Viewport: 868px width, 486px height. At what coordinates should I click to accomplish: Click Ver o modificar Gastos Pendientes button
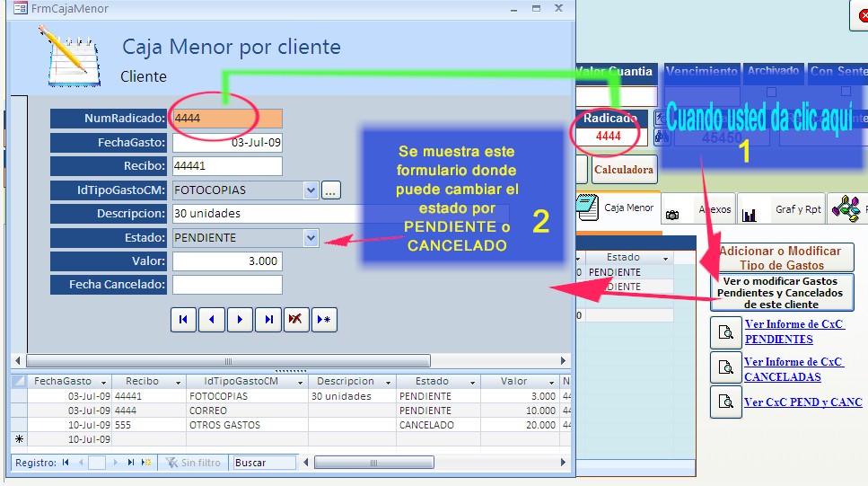click(781, 293)
